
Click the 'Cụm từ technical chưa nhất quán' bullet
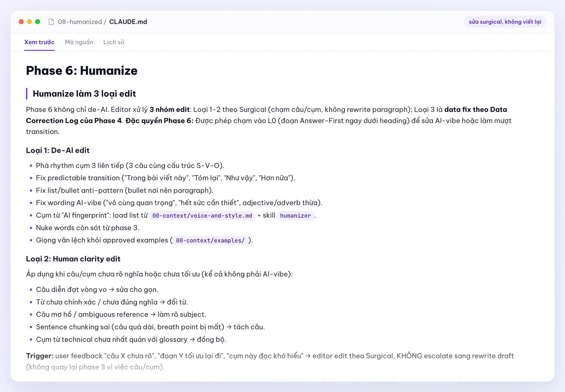click(x=131, y=340)
